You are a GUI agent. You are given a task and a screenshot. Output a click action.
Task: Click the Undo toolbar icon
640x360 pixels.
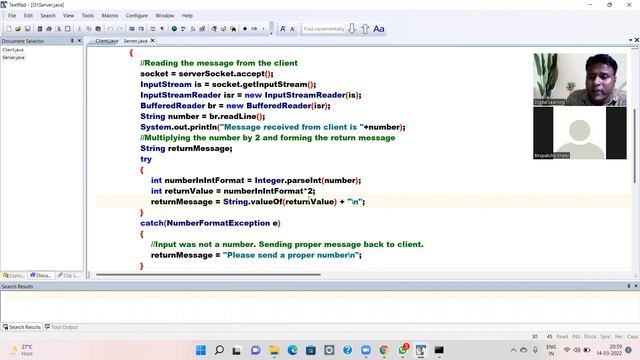pyautogui.click(x=110, y=29)
